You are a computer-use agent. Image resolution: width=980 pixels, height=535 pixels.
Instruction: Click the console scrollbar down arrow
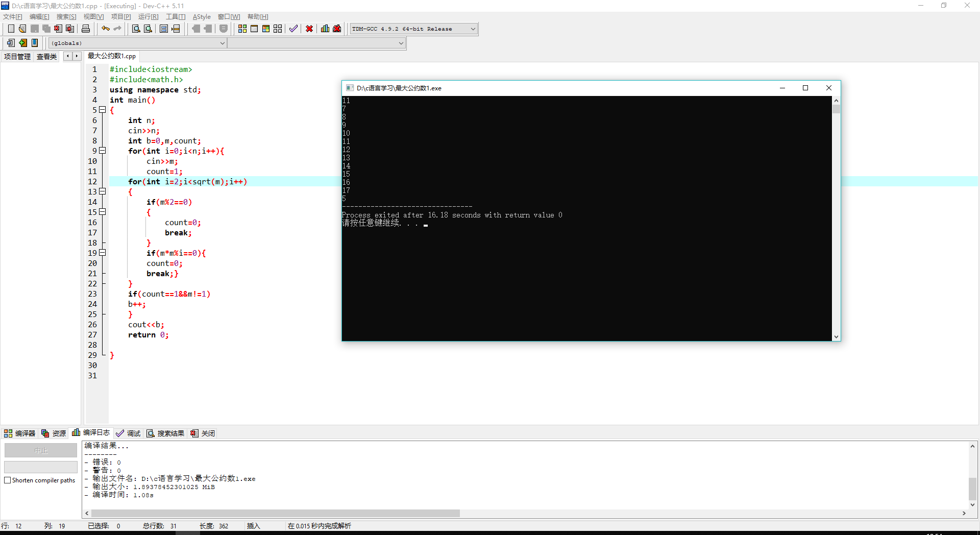click(x=836, y=336)
